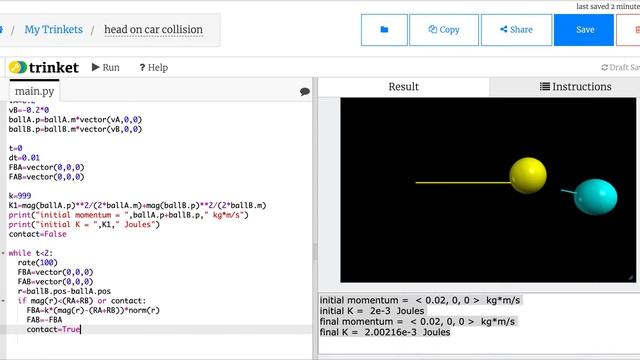Click the yellow ball in the simulation
This screenshot has width=640, height=360.
point(528,176)
